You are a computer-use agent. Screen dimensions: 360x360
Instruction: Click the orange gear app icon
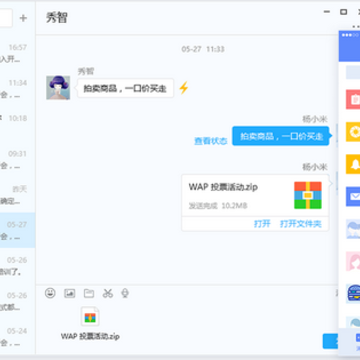click(x=353, y=132)
